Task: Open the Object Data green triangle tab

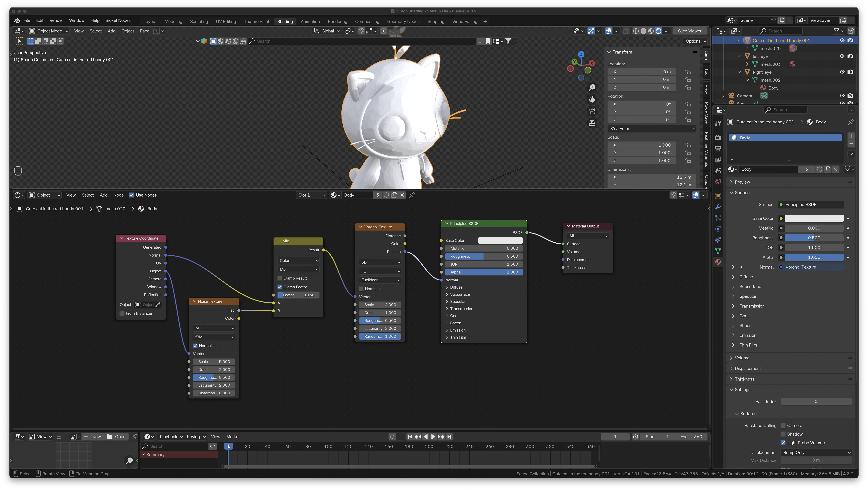Action: [718, 251]
